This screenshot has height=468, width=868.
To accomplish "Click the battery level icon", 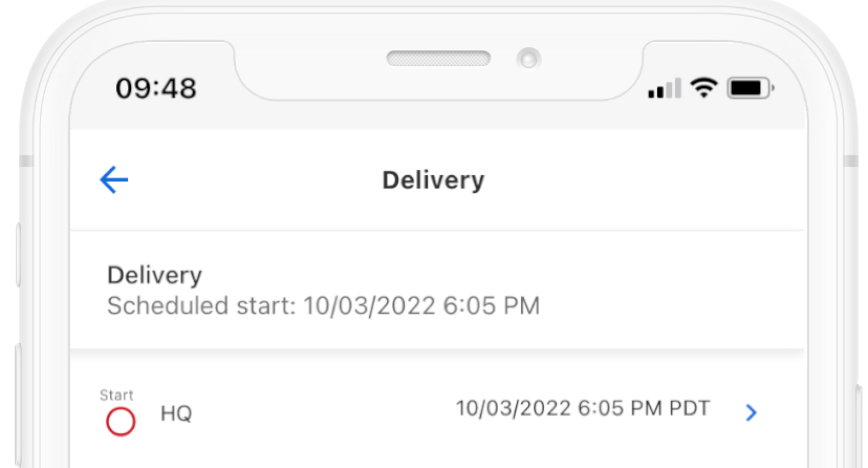I will (750, 88).
